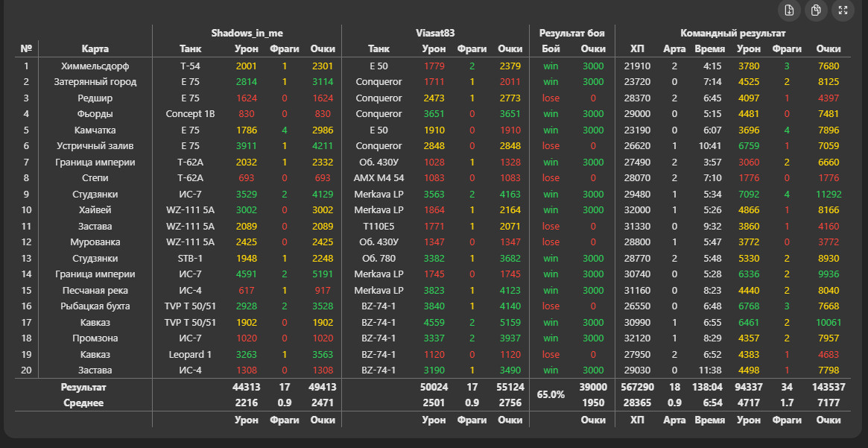Click the Viasat83 total damage 50024
The image size is (868, 448).
[x=434, y=387]
